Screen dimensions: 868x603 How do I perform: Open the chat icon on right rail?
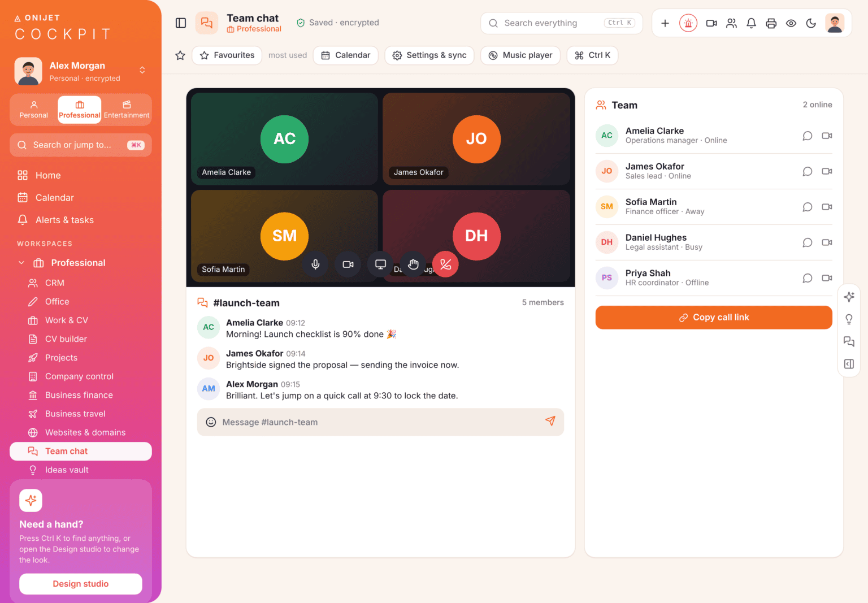[849, 341]
